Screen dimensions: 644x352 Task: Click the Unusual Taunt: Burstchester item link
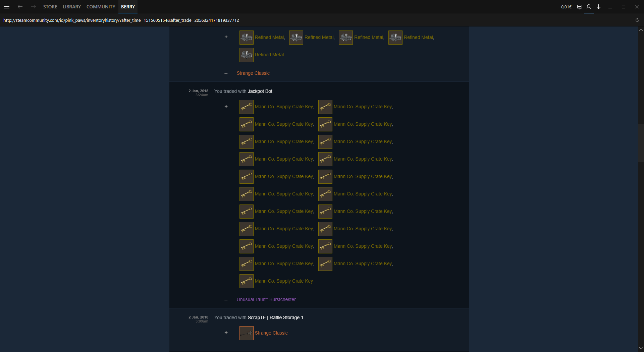(266, 299)
